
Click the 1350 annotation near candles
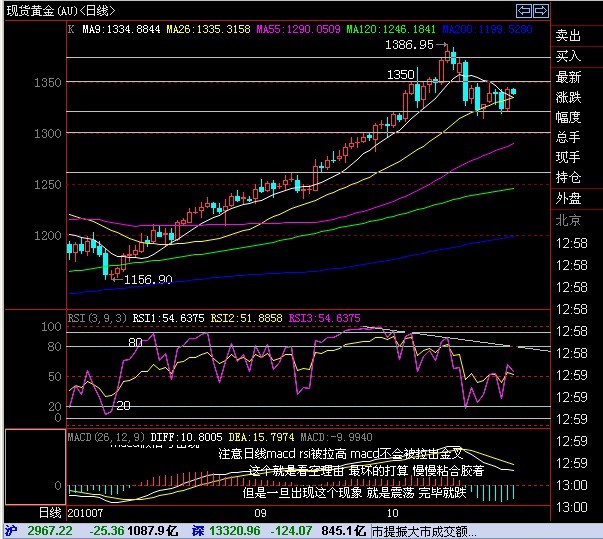pos(400,75)
